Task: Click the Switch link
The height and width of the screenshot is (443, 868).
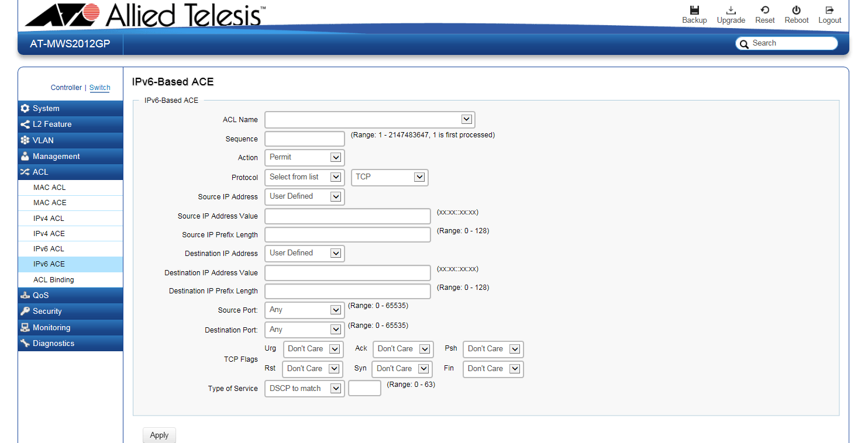Action: [x=100, y=88]
